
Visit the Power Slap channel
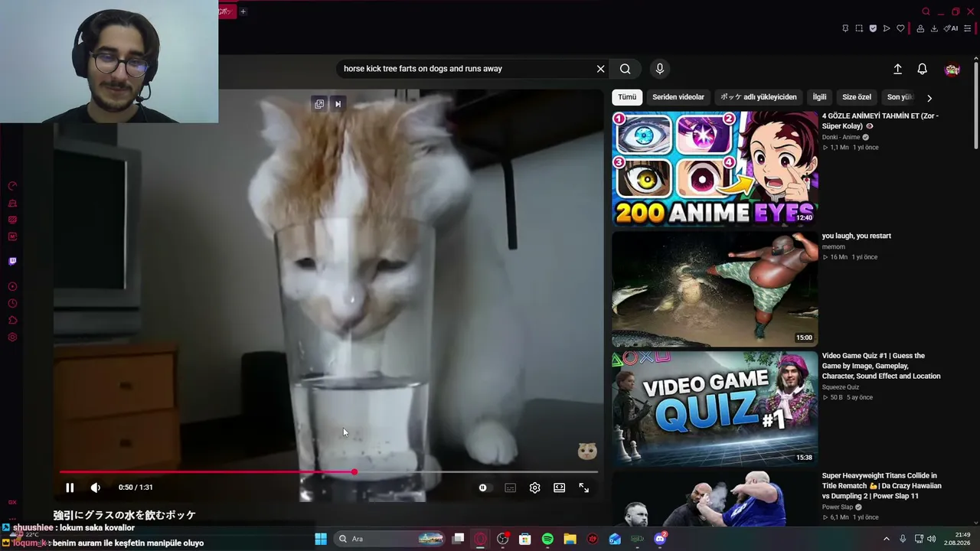(838, 507)
